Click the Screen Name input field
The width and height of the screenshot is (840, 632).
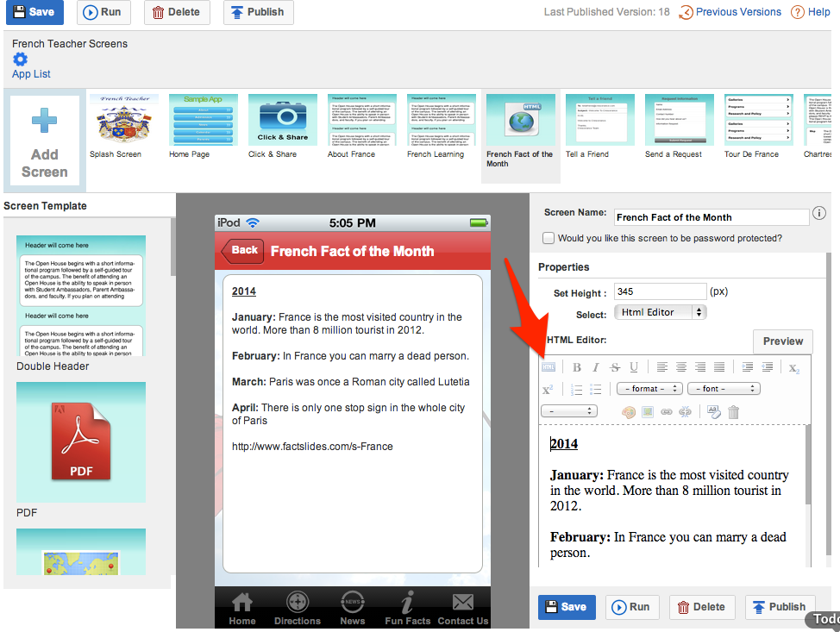711,217
